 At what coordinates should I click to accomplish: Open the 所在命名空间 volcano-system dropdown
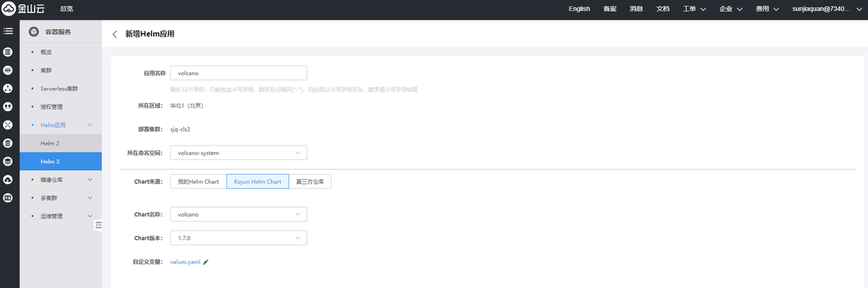coord(239,153)
